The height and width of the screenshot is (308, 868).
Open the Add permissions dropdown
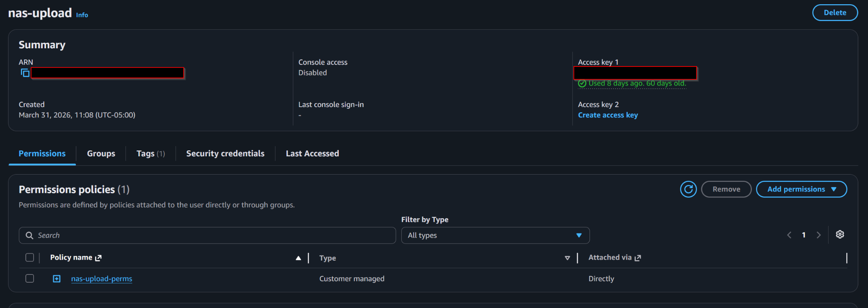(801, 189)
